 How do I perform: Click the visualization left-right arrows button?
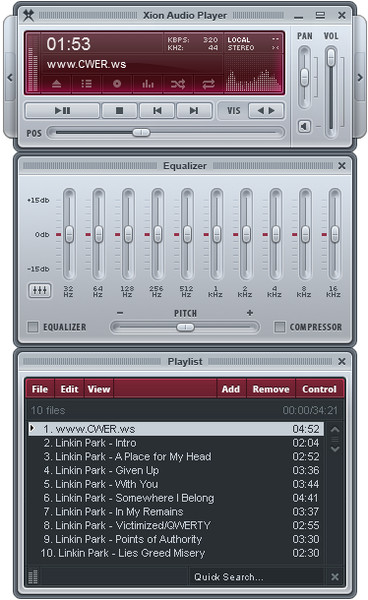tap(266, 111)
